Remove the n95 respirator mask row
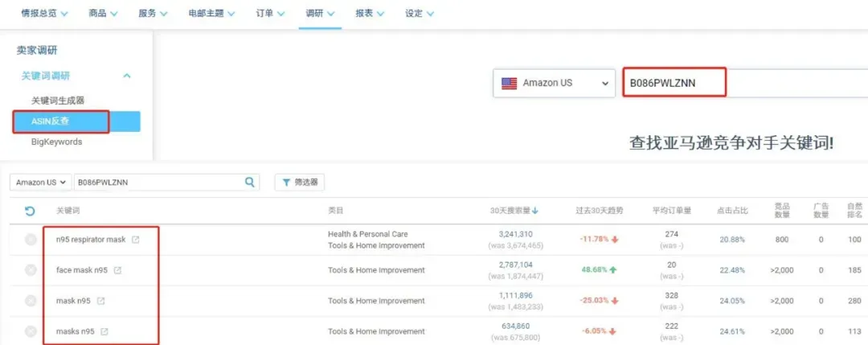 [x=31, y=240]
